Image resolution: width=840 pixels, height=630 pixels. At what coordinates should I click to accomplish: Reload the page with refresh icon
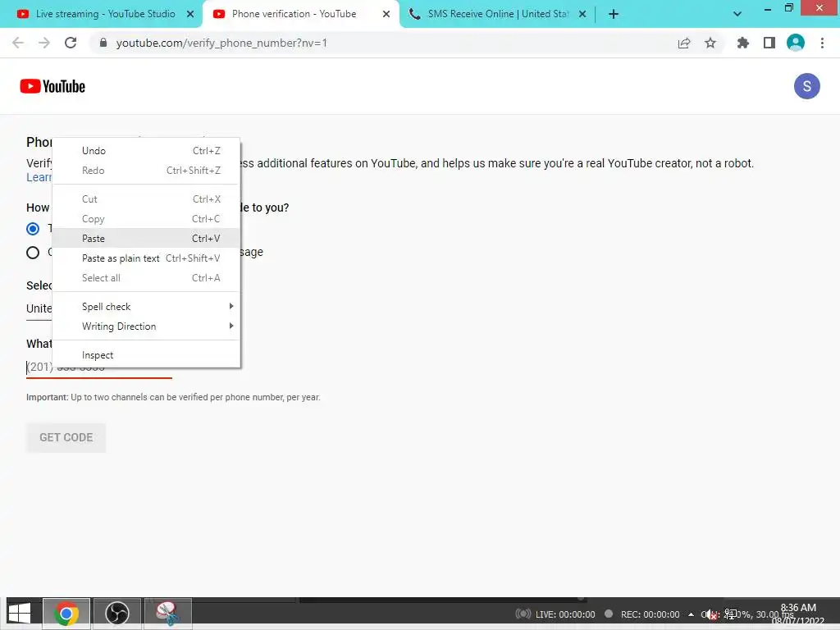(x=71, y=43)
